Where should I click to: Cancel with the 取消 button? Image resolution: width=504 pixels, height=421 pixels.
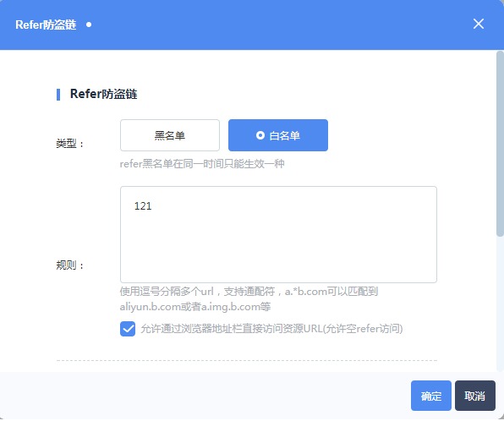(x=474, y=396)
